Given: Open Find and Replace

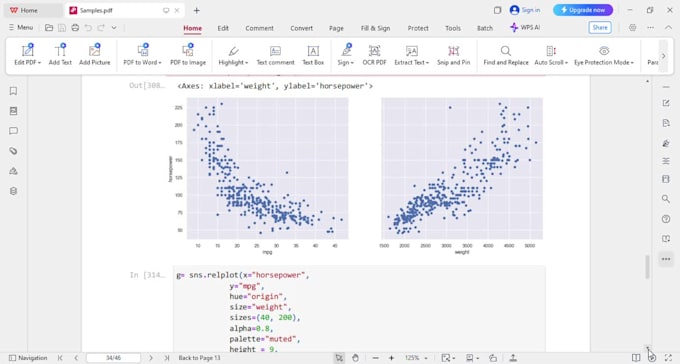Looking at the screenshot, I should point(506,55).
